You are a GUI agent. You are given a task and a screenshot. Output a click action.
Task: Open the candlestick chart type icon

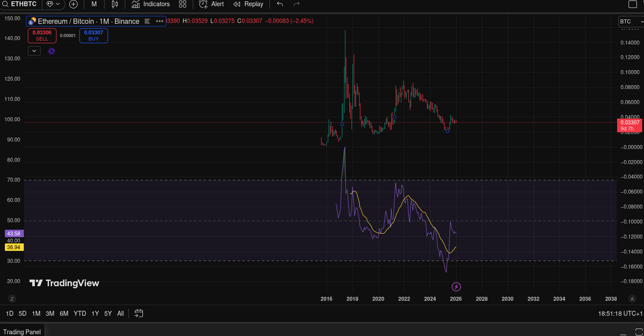[x=115, y=4]
